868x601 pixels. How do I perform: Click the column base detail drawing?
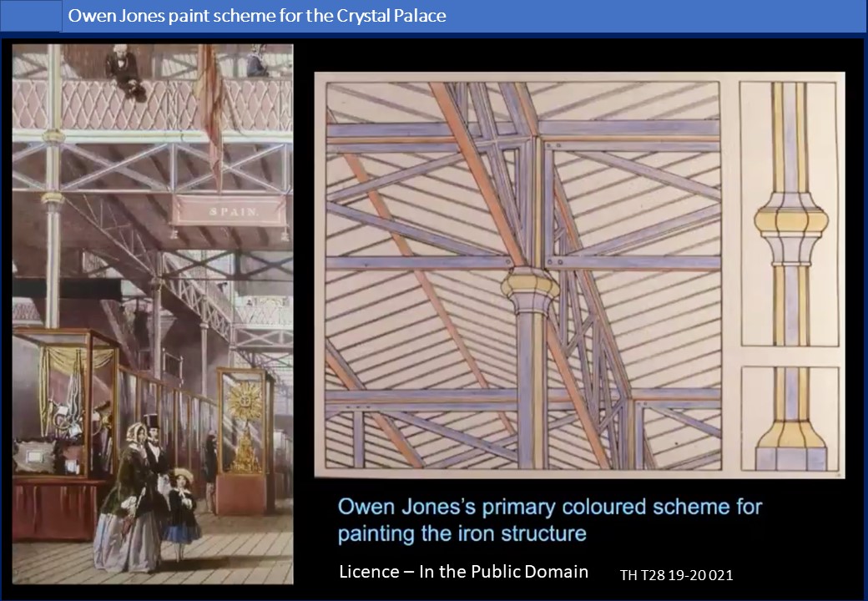(790, 419)
